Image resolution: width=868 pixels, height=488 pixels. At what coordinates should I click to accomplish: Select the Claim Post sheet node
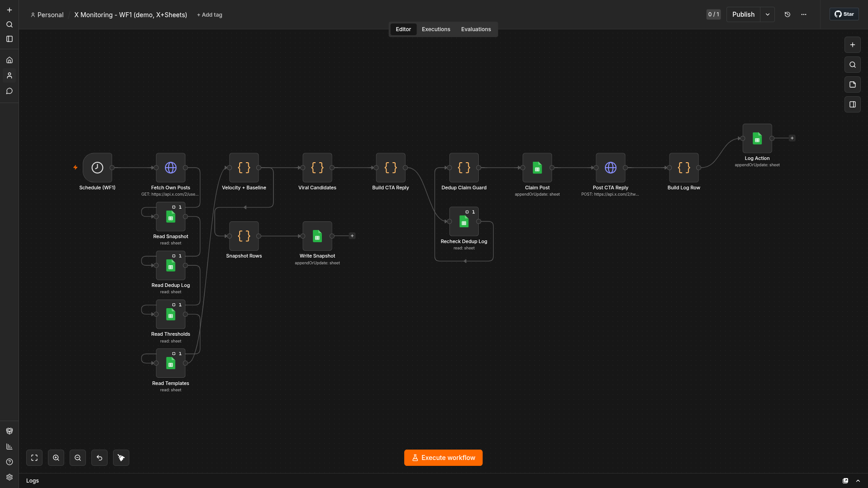(x=537, y=168)
